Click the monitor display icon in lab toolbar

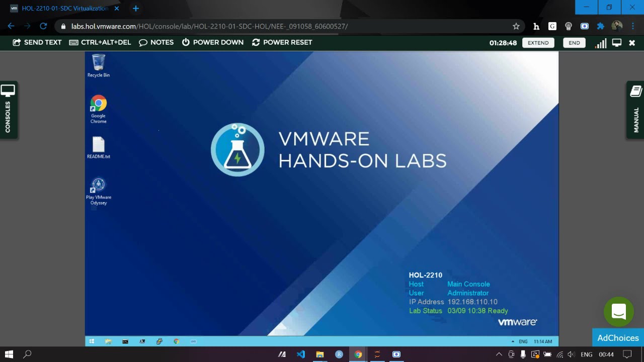(x=617, y=43)
